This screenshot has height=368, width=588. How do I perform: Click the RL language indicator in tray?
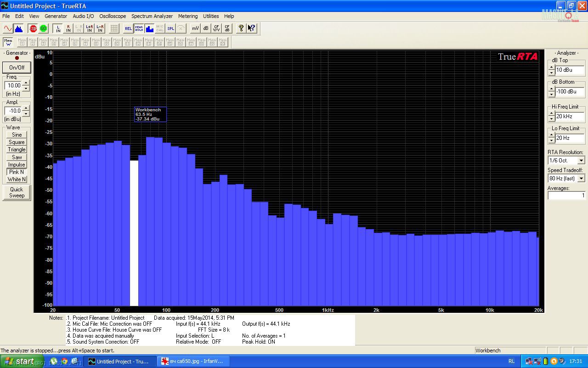coord(511,362)
